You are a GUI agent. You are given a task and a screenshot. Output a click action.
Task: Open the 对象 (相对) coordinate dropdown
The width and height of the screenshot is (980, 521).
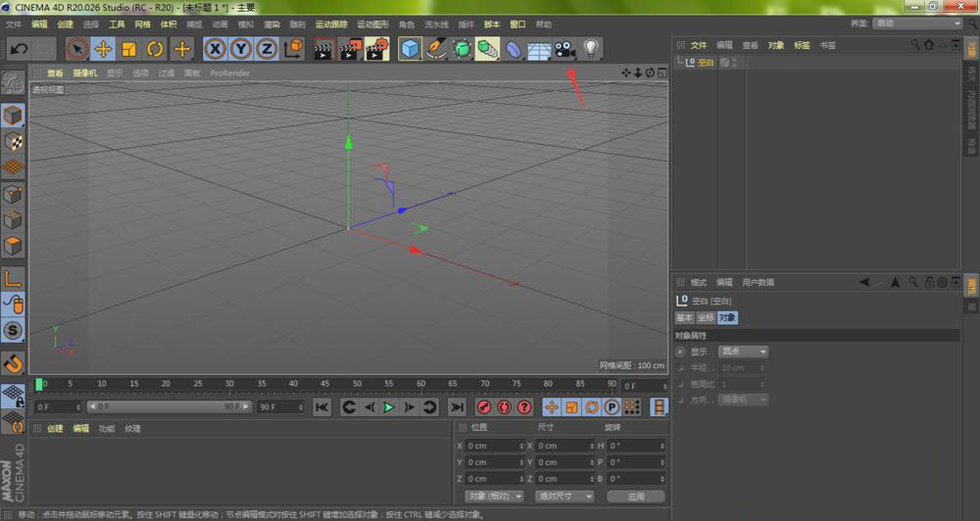[x=494, y=496]
